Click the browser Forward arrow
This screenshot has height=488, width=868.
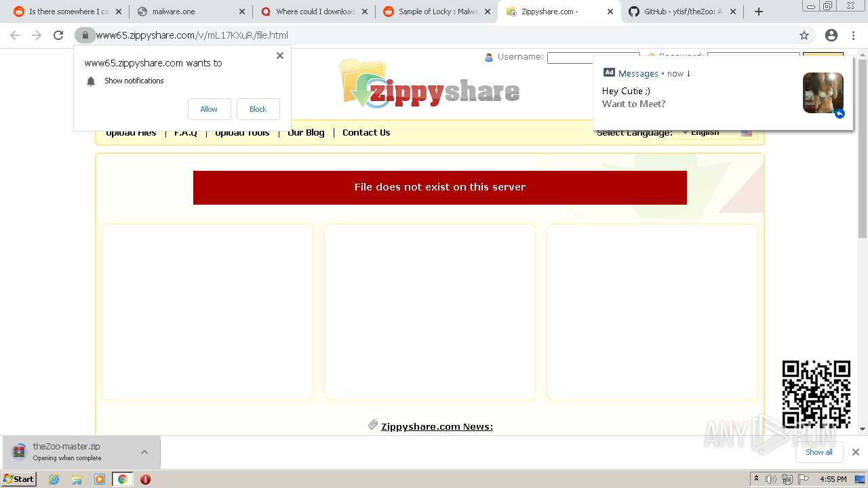tap(37, 35)
